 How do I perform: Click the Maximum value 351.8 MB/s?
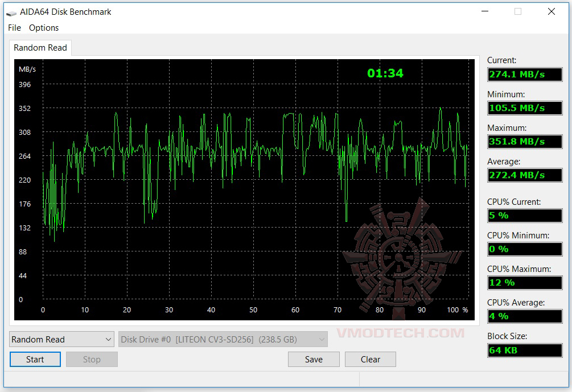click(x=525, y=142)
